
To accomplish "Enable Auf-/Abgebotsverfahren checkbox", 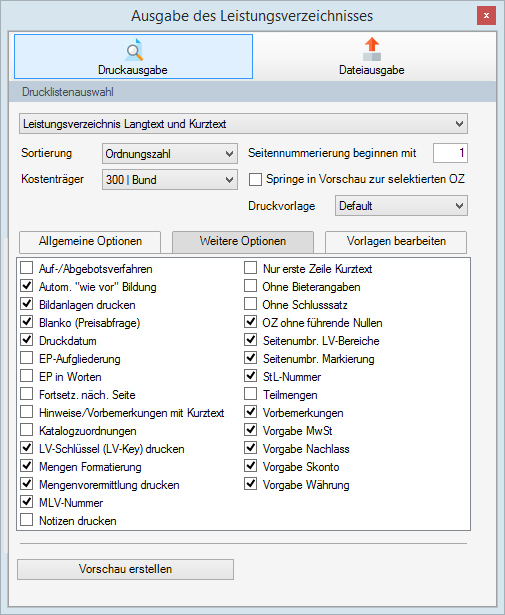I will pyautogui.click(x=27, y=268).
